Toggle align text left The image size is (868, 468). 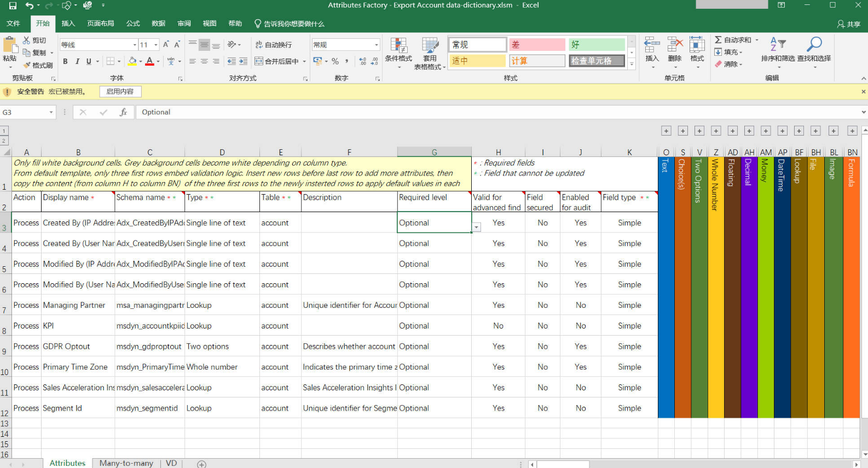[193, 61]
